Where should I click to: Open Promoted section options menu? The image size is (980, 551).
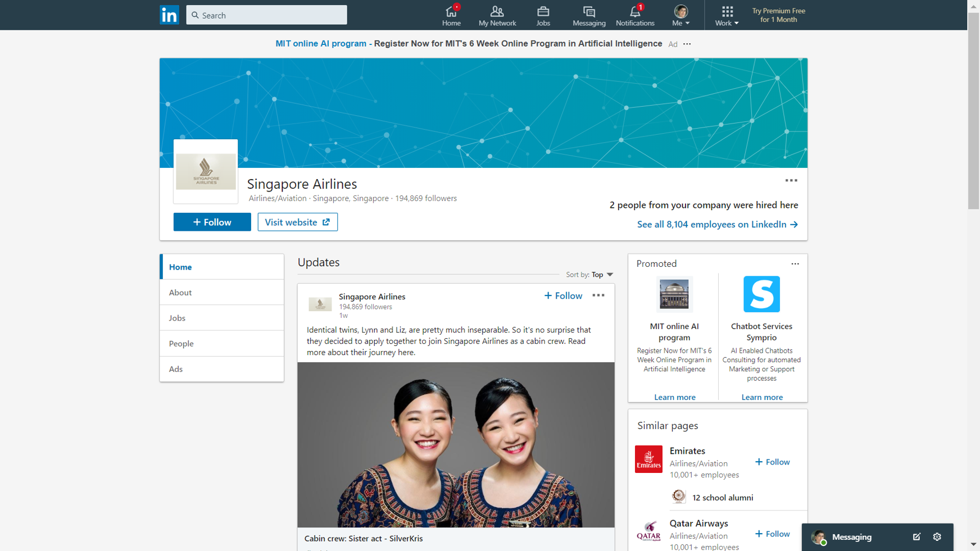tap(795, 263)
